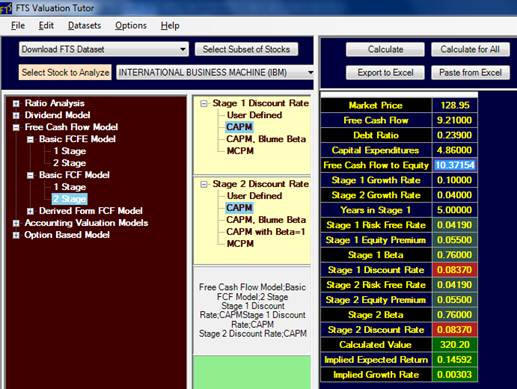The image size is (517, 389).
Task: Collapse the Stage 2 Discount Rate group
Action: 204,184
